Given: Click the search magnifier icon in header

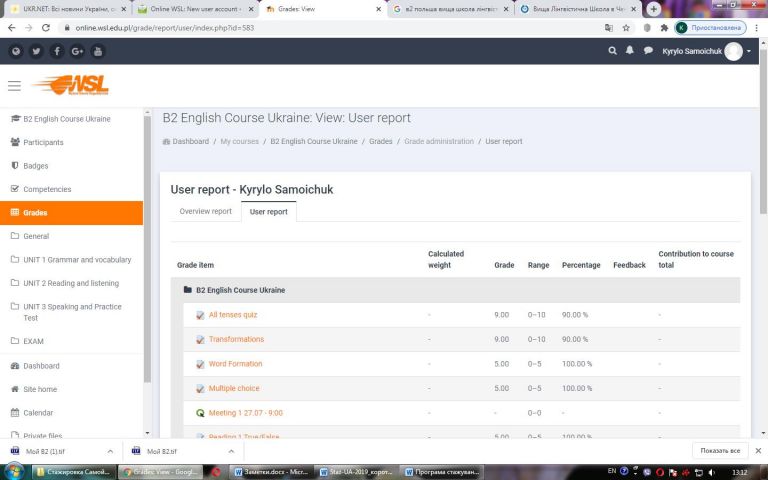Looking at the screenshot, I should 612,50.
